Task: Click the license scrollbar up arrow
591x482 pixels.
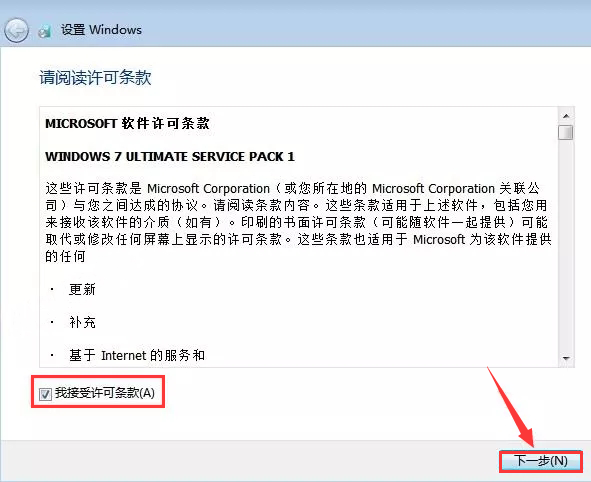Action: coord(566,115)
